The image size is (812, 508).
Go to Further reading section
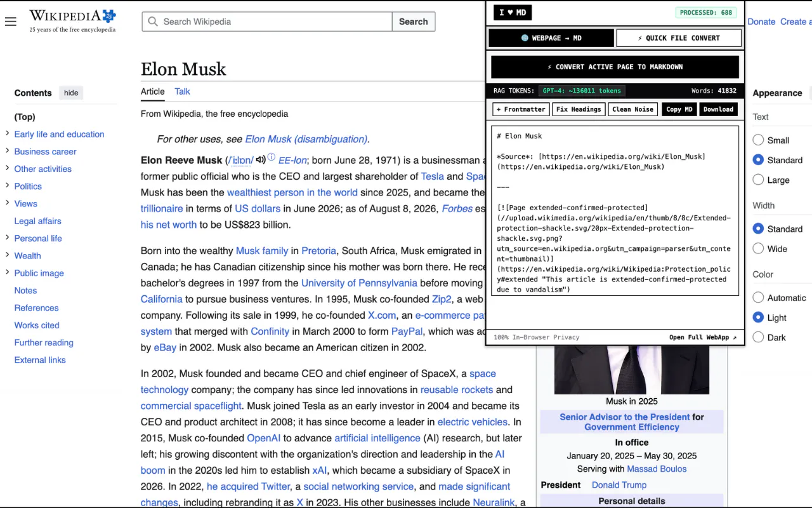pyautogui.click(x=44, y=342)
